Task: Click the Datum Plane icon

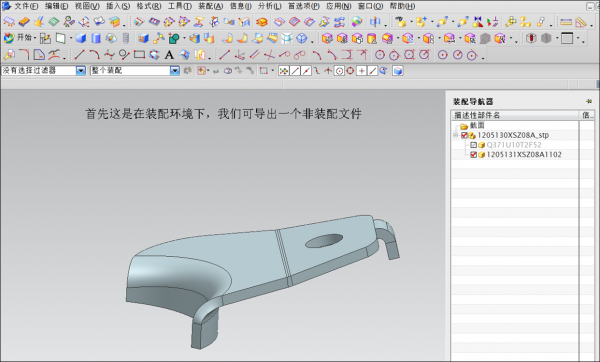Action: coord(61,38)
